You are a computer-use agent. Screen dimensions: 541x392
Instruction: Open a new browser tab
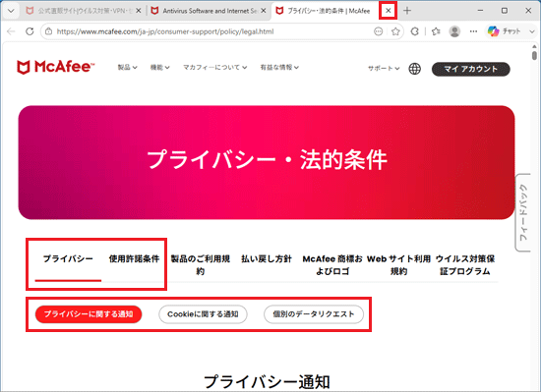pyautogui.click(x=407, y=11)
